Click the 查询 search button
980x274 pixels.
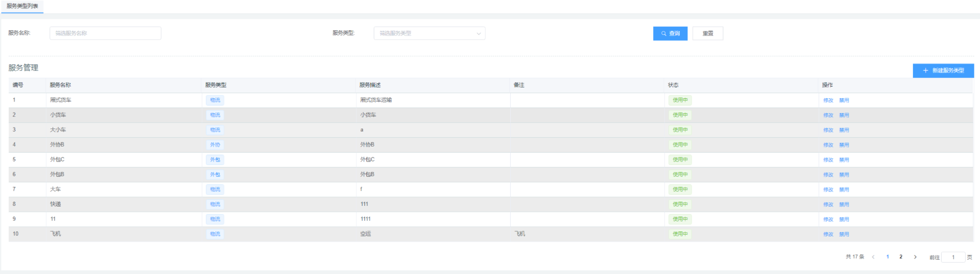(x=670, y=33)
